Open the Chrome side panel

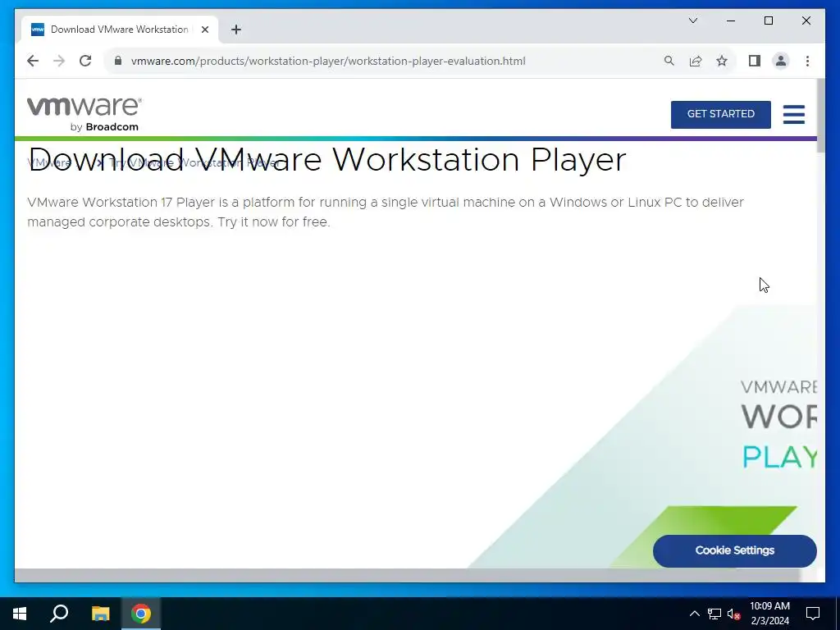point(755,61)
